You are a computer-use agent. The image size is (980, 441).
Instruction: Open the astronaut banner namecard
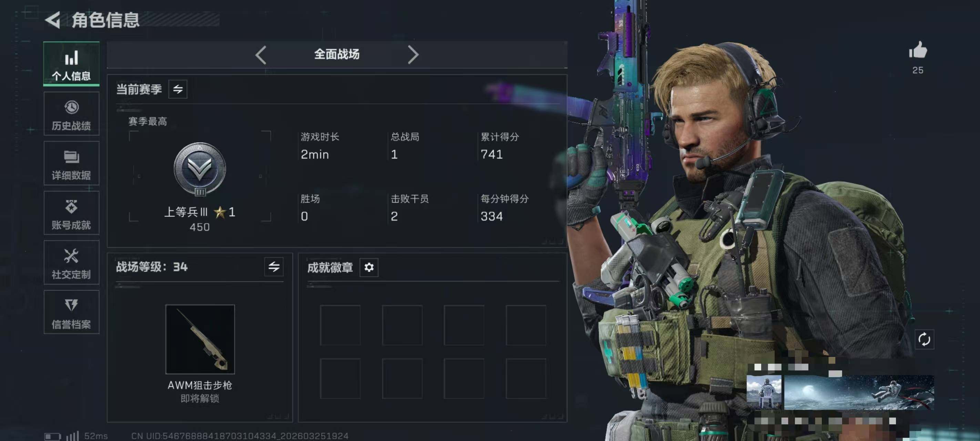(x=859, y=392)
